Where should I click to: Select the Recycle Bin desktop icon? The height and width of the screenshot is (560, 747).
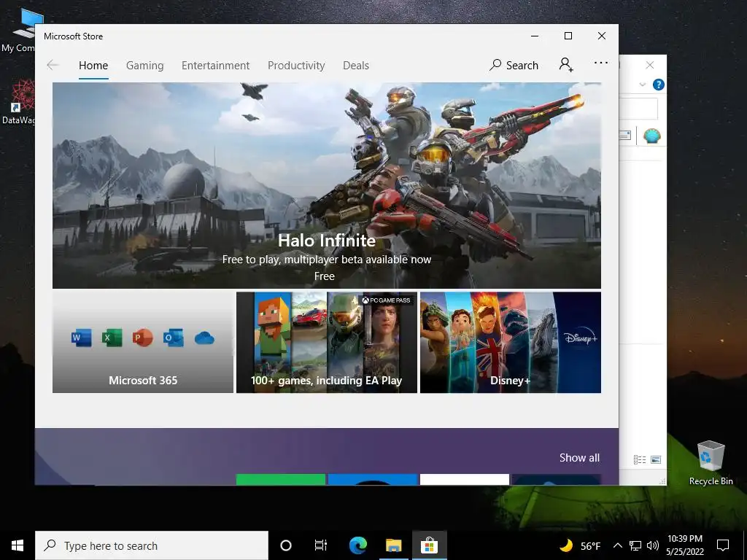(711, 463)
